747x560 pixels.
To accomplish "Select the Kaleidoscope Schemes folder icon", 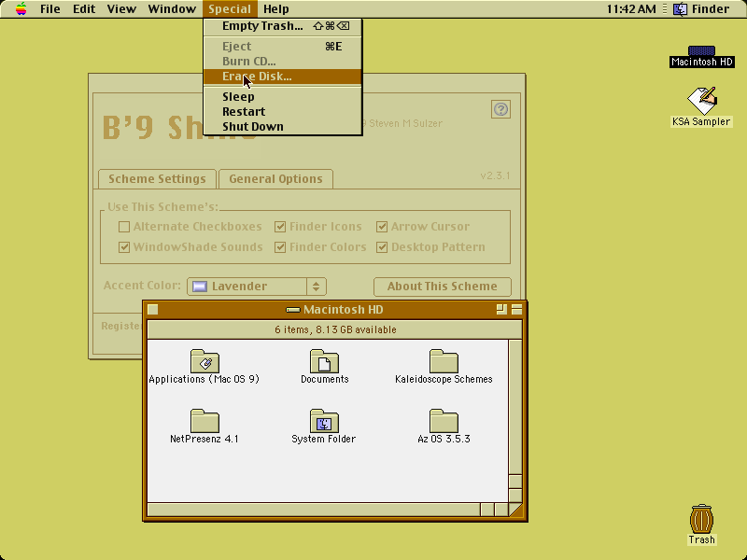I will [x=444, y=361].
